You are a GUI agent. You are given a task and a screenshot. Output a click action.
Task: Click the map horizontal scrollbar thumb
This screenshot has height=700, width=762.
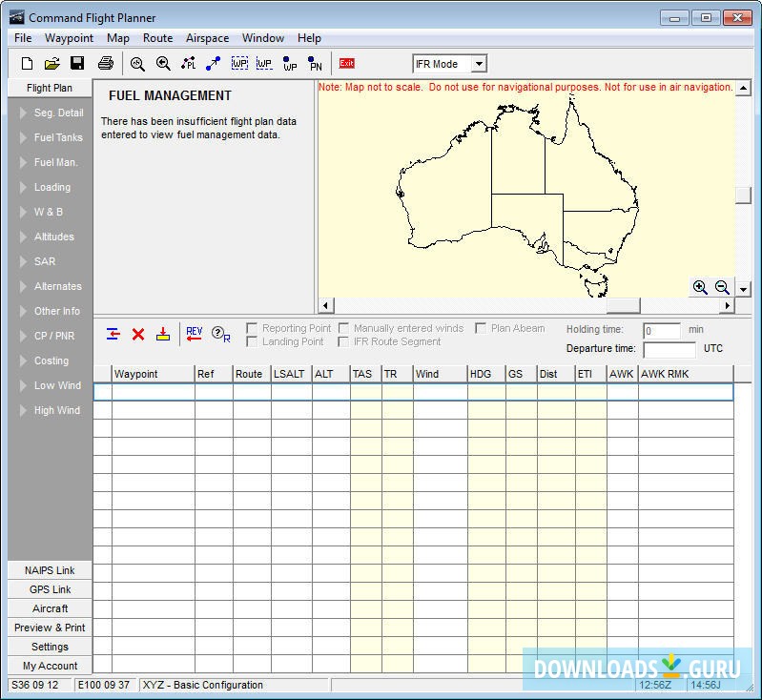click(x=623, y=305)
